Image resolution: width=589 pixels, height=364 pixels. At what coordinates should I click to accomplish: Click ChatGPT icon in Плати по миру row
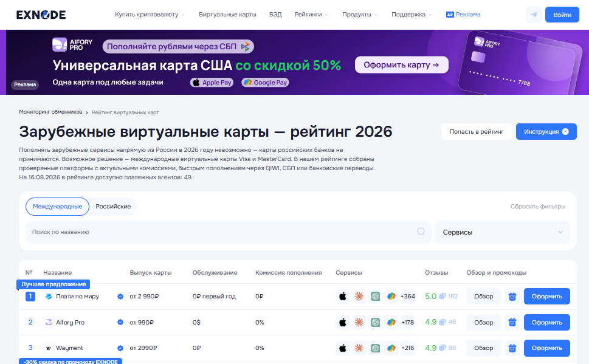click(375, 297)
